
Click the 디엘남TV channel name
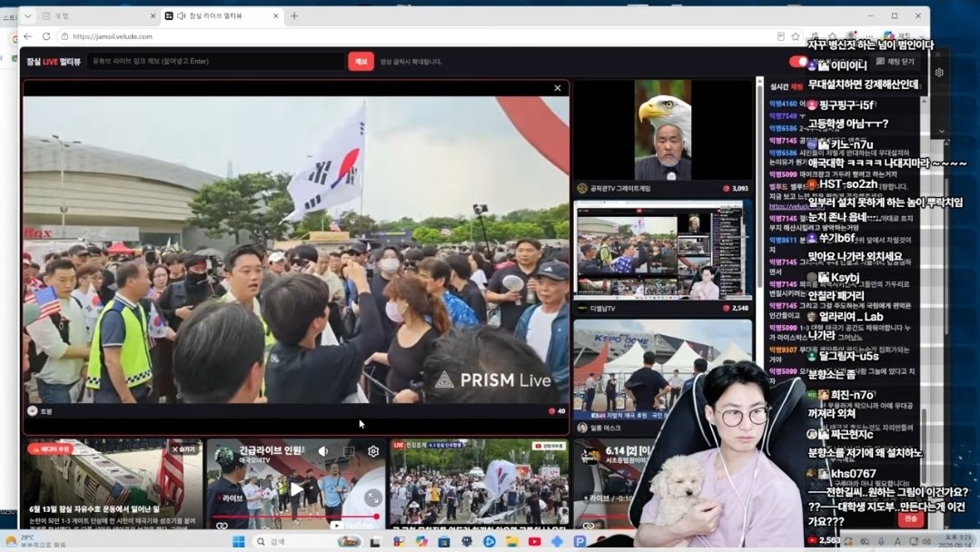(x=602, y=309)
